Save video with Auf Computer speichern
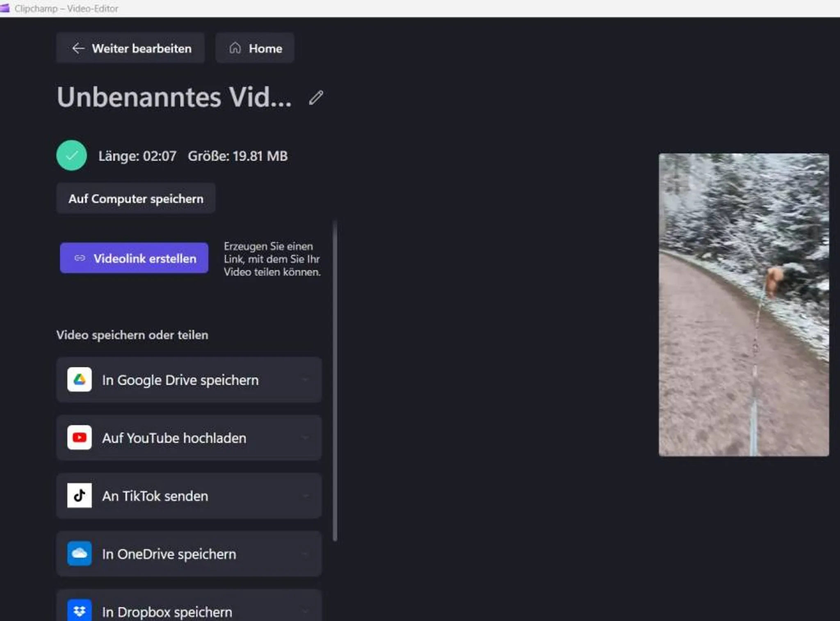Image resolution: width=840 pixels, height=621 pixels. click(x=136, y=199)
